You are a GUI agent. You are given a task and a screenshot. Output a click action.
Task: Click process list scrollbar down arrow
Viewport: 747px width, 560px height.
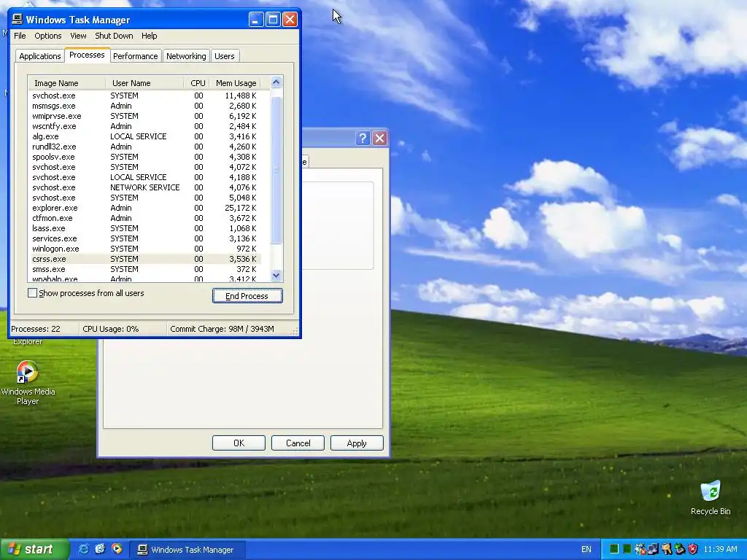276,275
